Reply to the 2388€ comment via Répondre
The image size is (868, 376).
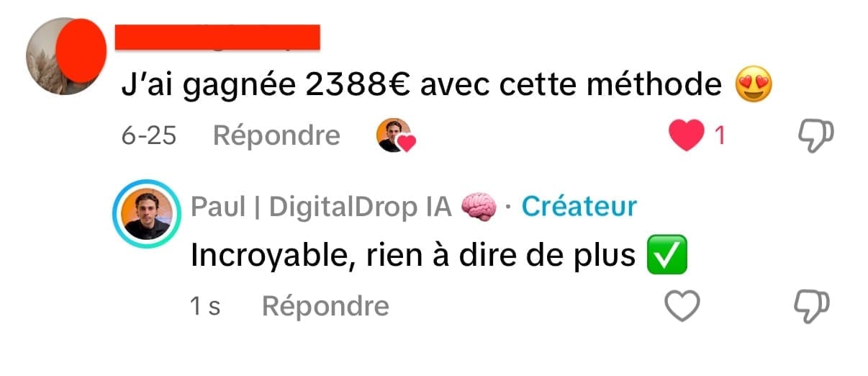[x=276, y=135]
